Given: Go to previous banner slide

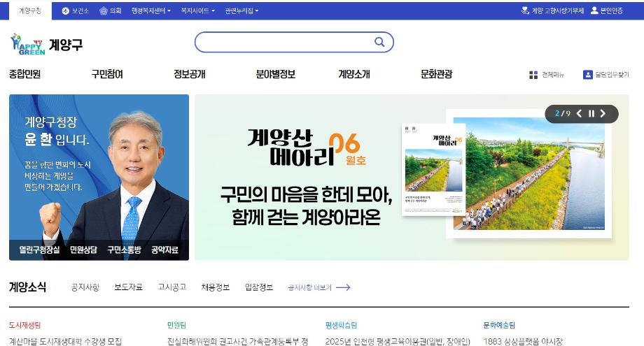Looking at the screenshot, I should 579,114.
